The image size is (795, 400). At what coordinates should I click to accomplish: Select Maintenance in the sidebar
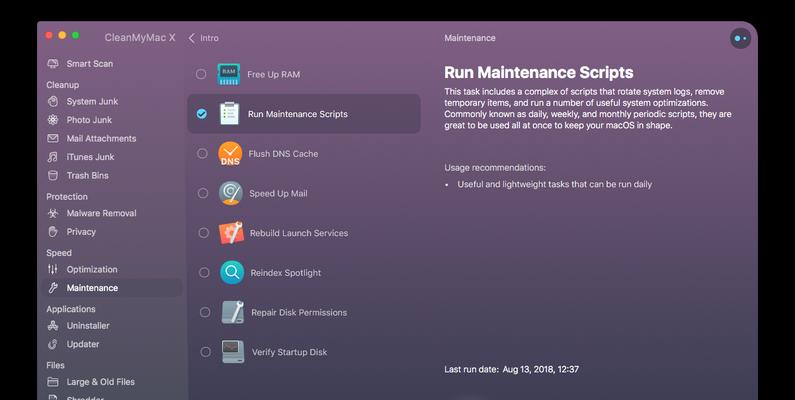(92, 288)
